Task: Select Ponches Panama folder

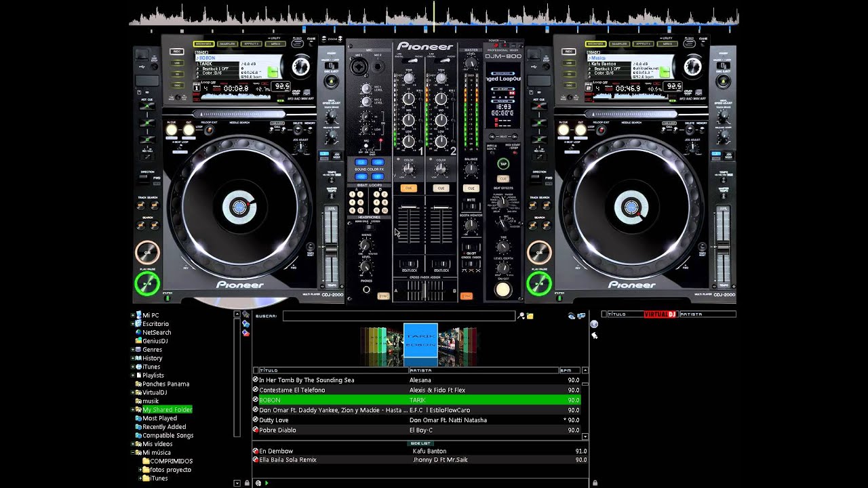Action: click(165, 384)
